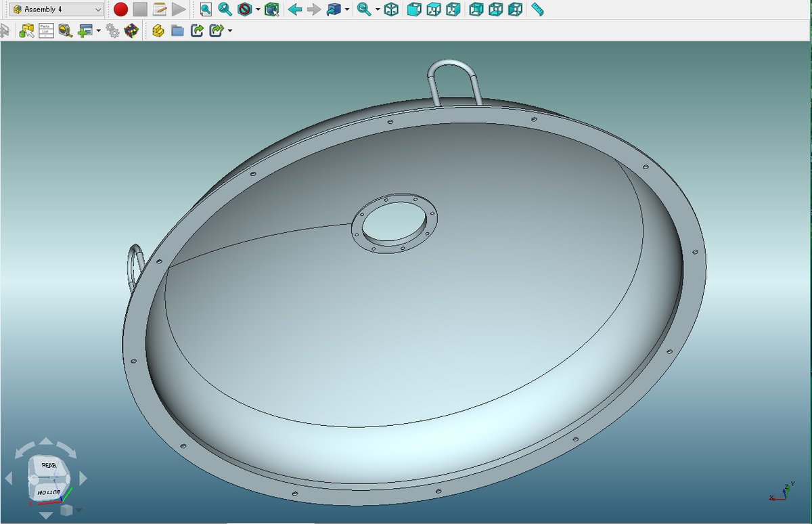Image resolution: width=812 pixels, height=524 pixels.
Task: Click the double green arrow export icon
Action: [x=217, y=30]
